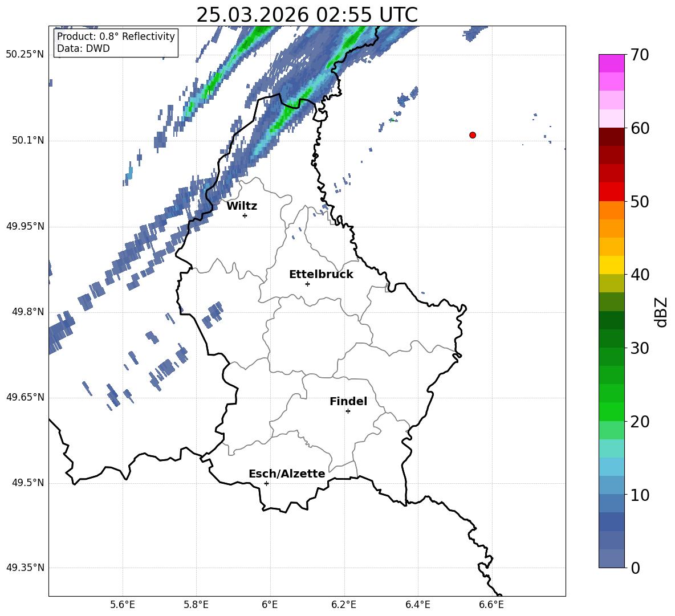
Task: Click the 6.2°E longitude label
Action: point(344,605)
